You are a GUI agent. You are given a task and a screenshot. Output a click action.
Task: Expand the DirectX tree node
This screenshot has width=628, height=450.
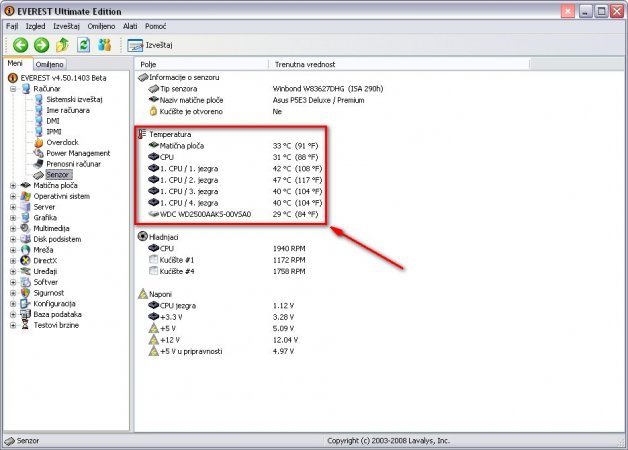(13, 261)
